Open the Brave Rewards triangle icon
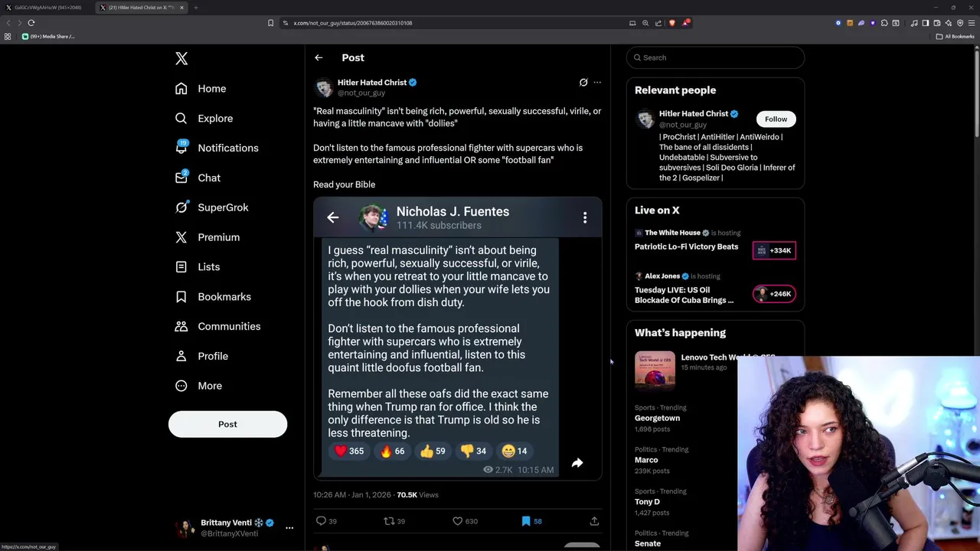980x551 pixels. (686, 23)
